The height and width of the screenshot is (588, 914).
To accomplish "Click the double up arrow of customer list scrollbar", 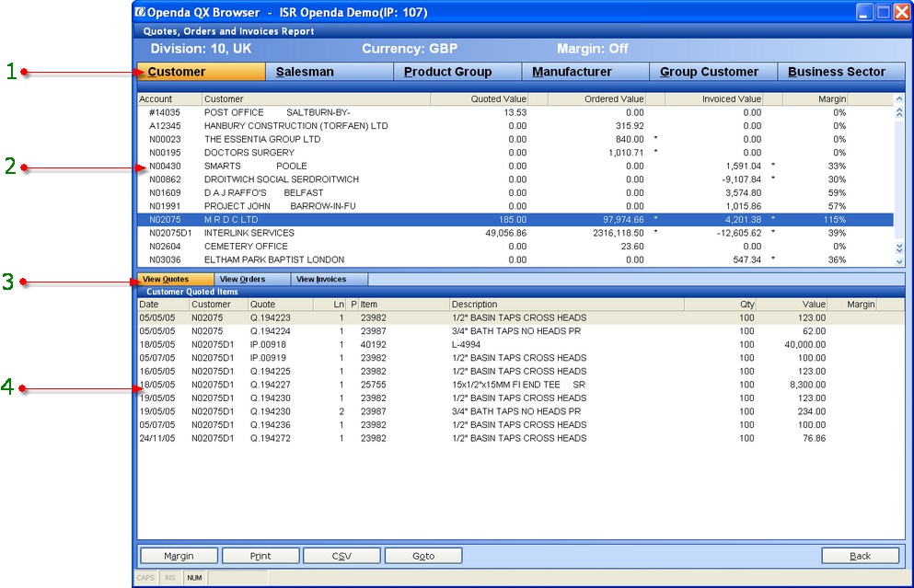I will (899, 112).
